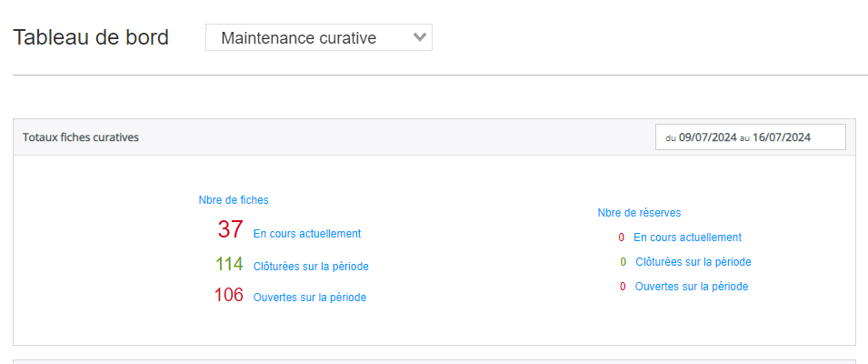Open Ouvertes sur la période under réserves
Screen dimensions: 868x364
point(692,287)
